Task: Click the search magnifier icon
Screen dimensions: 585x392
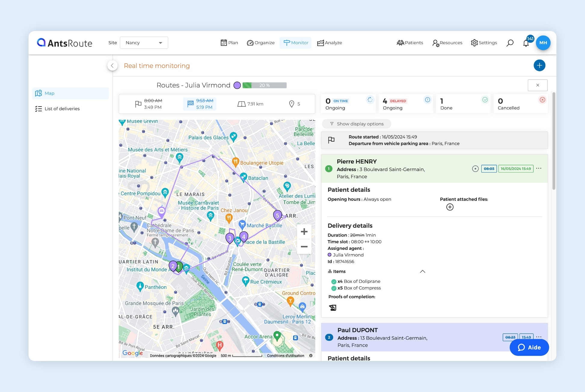Action: point(510,43)
